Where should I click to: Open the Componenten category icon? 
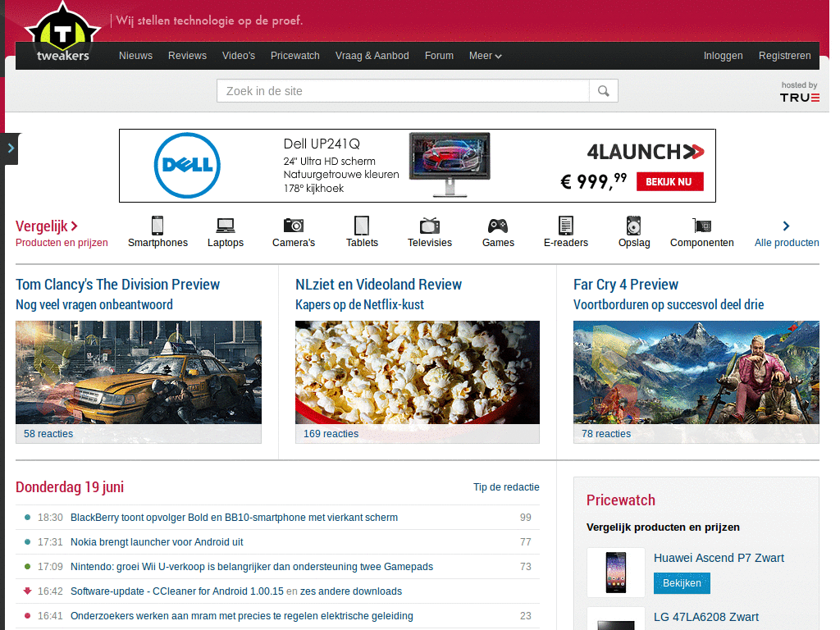click(702, 226)
